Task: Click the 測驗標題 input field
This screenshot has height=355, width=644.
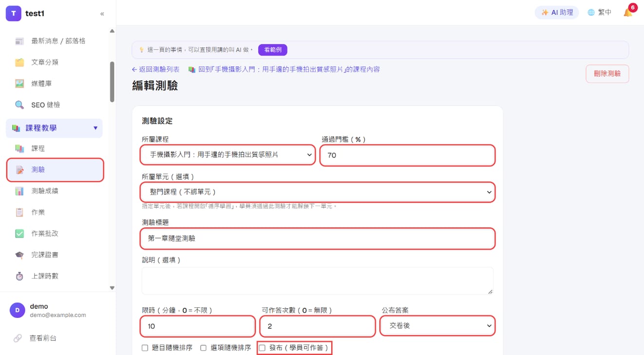Action: [x=318, y=239]
